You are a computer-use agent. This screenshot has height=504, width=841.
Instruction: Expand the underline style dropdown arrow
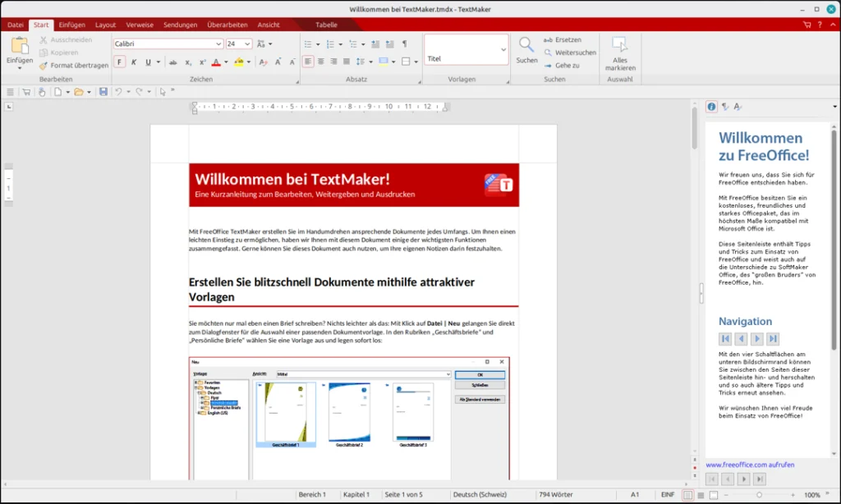pos(159,62)
